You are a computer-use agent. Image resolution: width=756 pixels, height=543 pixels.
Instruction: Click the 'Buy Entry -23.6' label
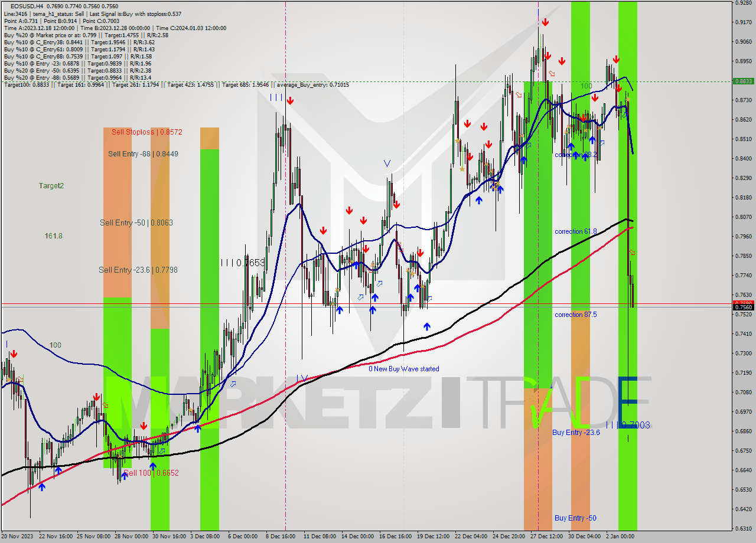576,433
